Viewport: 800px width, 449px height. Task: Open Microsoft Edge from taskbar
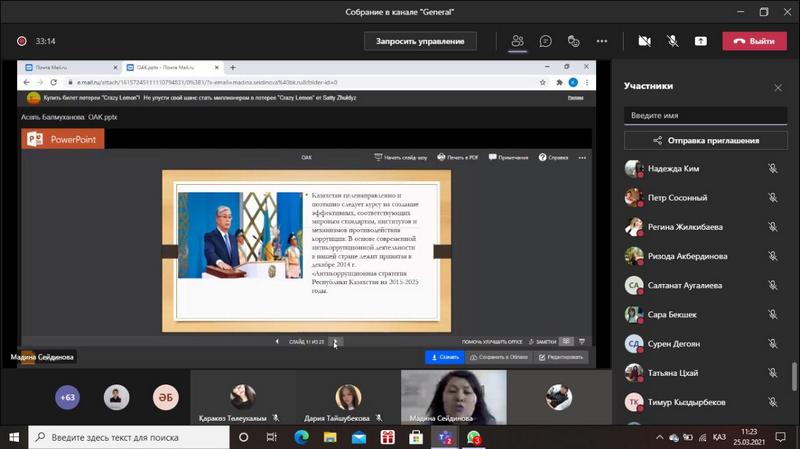click(302, 437)
